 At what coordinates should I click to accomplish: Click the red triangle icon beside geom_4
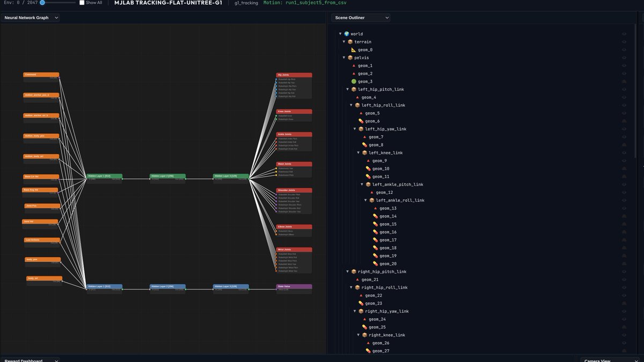(x=357, y=97)
